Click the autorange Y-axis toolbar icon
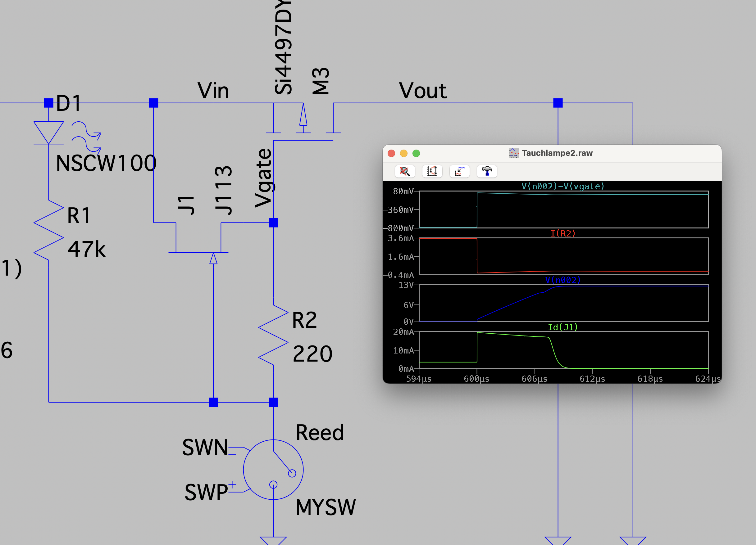The width and height of the screenshot is (756, 545). point(432,171)
